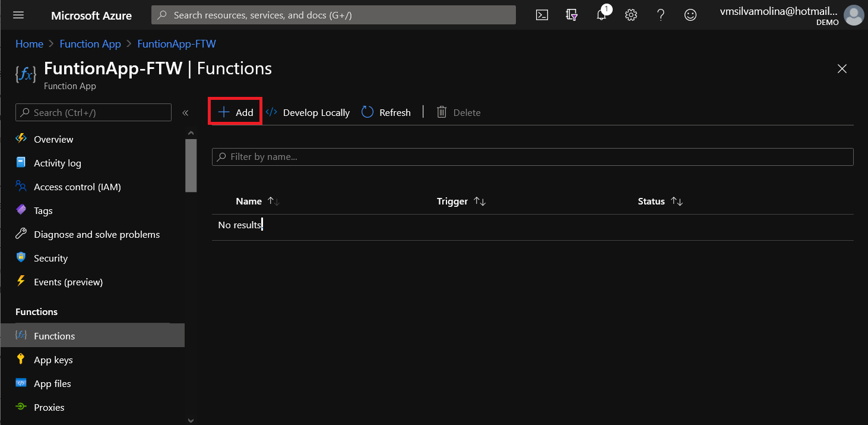Open the Azure portal hamburger menu
Screen dimensions: 868x425
[x=18, y=15]
